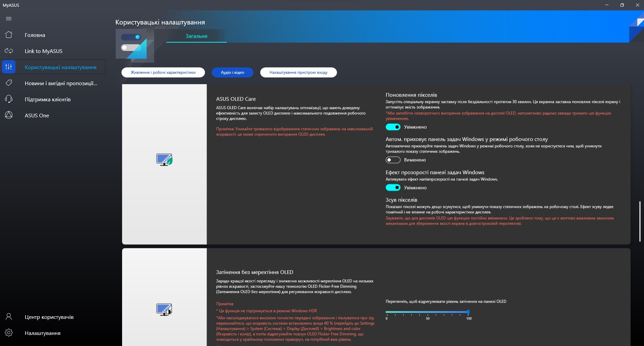Click the Налаштування gear icon
This screenshot has height=346, width=644.
(x=9, y=333)
